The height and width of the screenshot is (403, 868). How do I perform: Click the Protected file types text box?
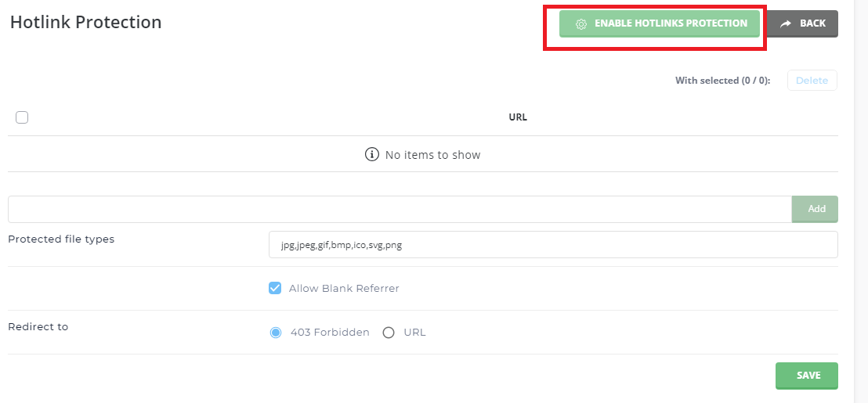(552, 245)
